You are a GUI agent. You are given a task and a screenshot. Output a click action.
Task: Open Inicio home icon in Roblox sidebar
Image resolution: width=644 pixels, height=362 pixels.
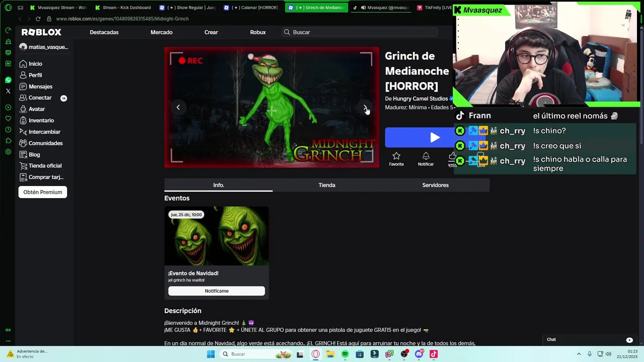click(23, 64)
